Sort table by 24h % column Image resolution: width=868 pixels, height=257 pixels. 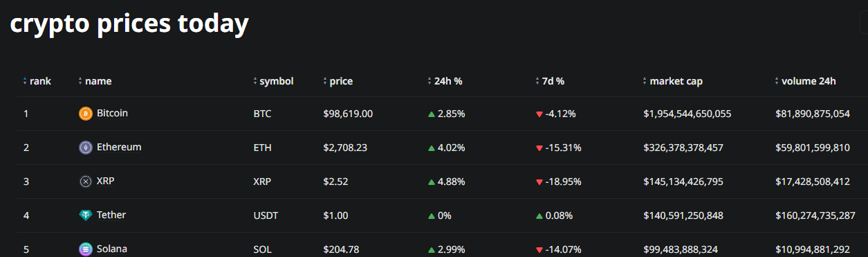(445, 81)
